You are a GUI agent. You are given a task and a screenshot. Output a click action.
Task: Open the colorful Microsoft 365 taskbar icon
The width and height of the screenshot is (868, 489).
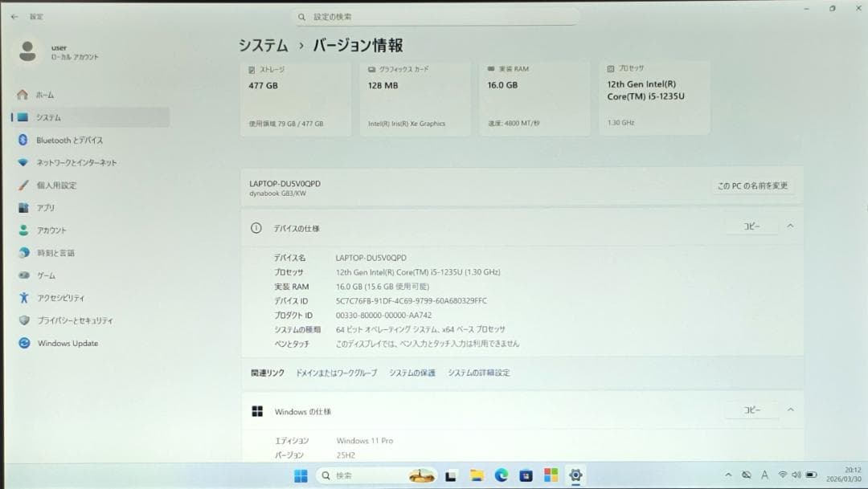pos(551,475)
